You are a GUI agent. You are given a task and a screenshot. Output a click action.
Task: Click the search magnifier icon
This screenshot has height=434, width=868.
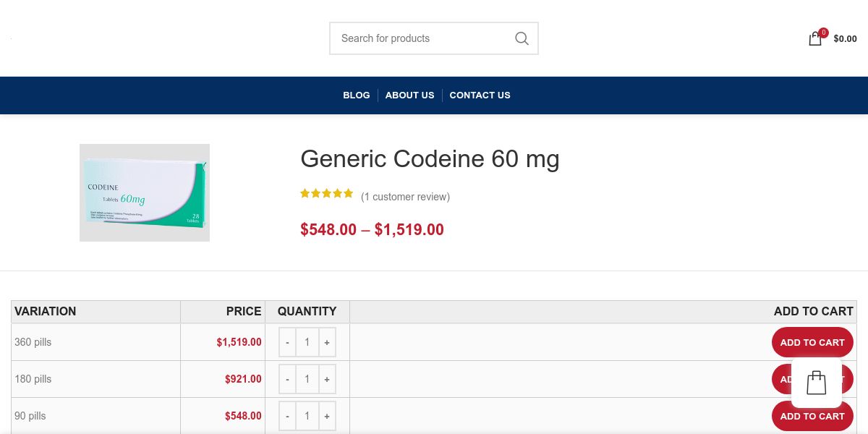pos(522,38)
